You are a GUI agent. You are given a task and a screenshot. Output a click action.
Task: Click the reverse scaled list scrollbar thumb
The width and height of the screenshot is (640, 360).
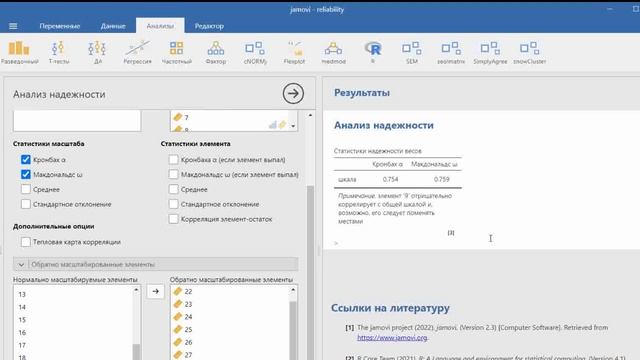(293, 331)
